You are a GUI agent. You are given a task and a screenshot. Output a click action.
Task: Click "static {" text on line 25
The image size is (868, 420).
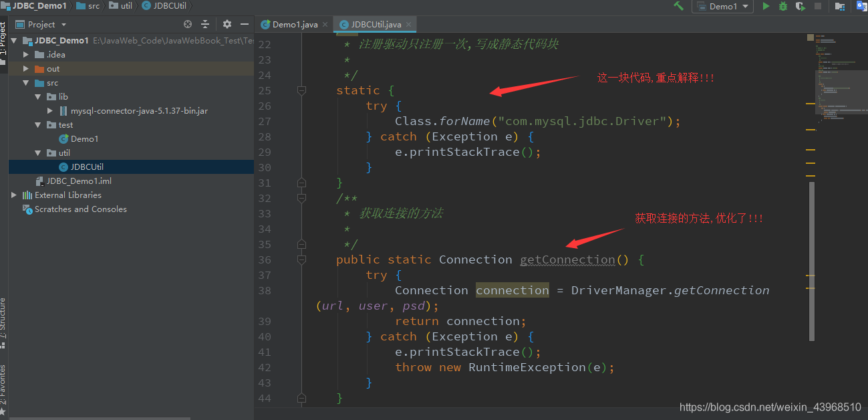point(366,90)
